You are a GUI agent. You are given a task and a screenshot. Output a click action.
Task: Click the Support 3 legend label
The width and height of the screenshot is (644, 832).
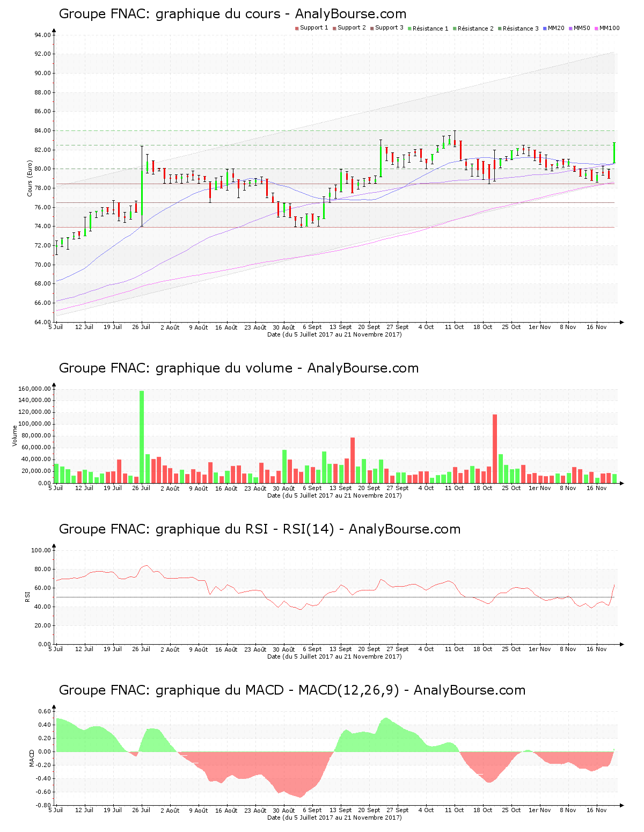[x=389, y=28]
